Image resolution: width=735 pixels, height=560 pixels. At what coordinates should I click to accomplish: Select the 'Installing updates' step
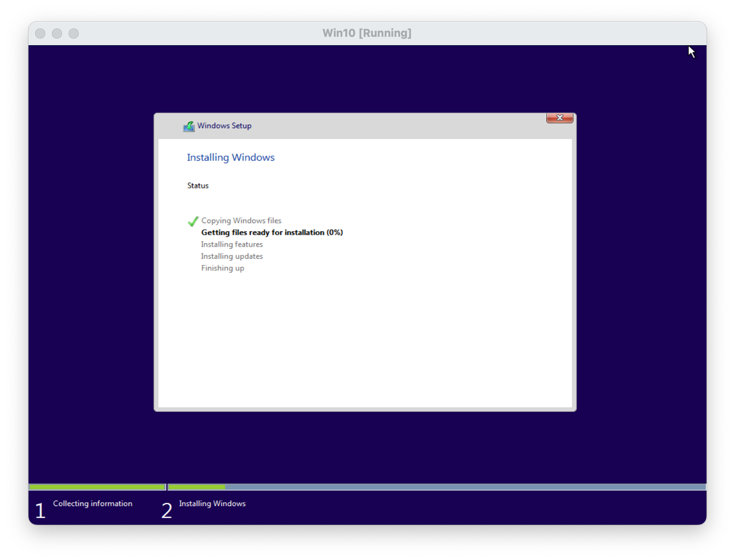tap(232, 256)
